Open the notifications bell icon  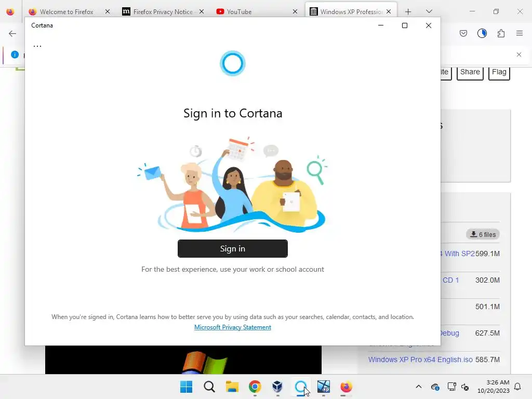tap(518, 387)
